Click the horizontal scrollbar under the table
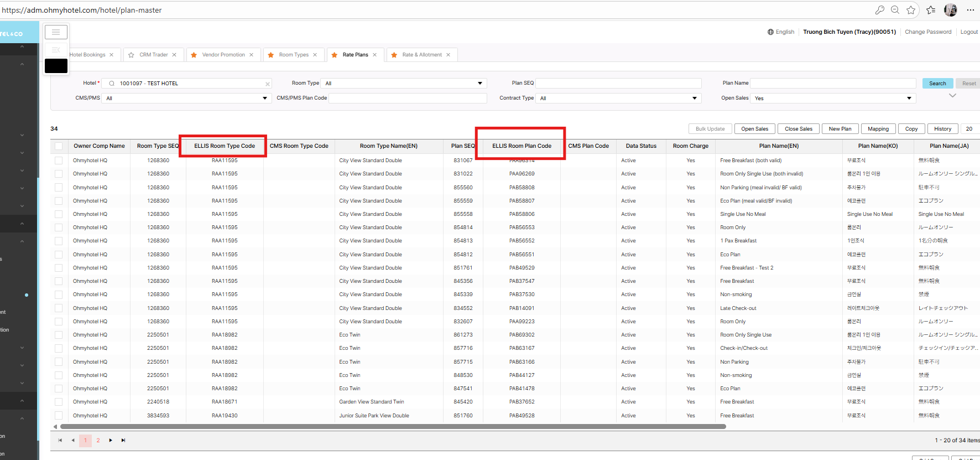Screen dimensions: 980x460 [x=393, y=427]
